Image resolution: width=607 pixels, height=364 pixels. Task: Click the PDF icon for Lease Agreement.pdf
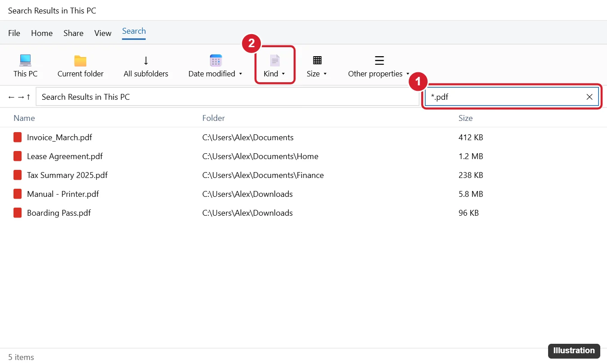tap(18, 156)
